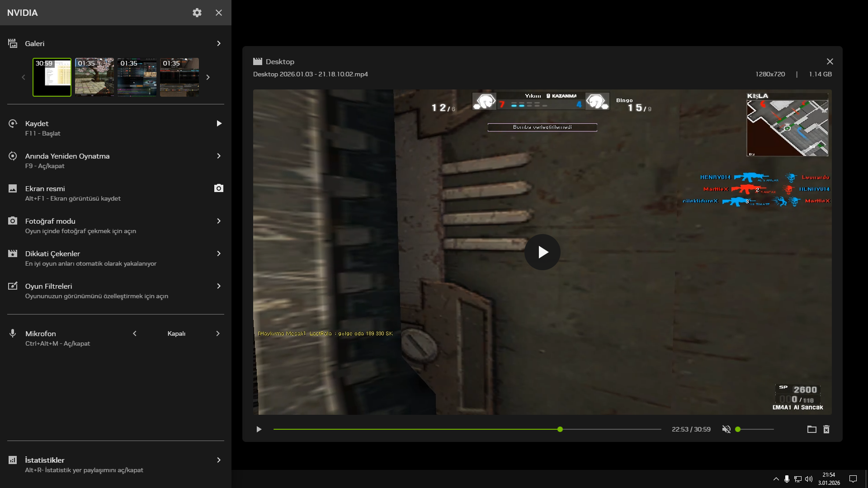Capture screenshot with camera button
Image resolution: width=868 pixels, height=488 pixels.
coord(219,188)
